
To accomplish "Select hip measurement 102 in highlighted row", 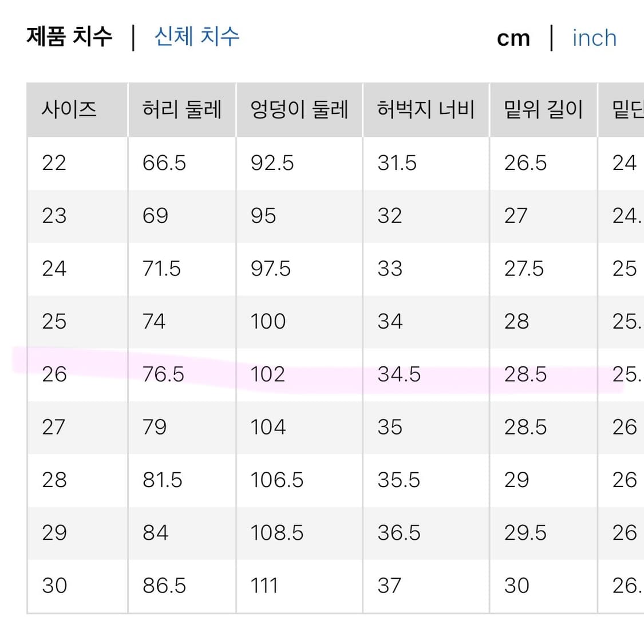I will (268, 374).
